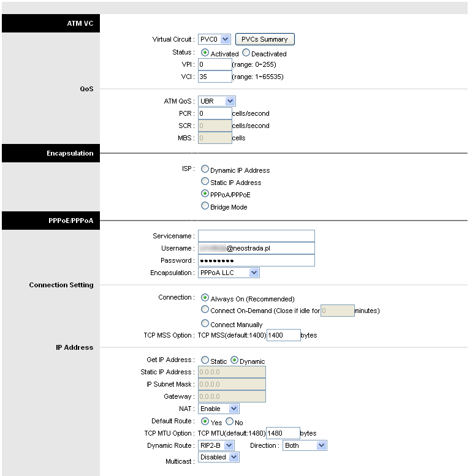Click the Password field
Image resolution: width=475 pixels, height=476 pixels.
coord(256,260)
